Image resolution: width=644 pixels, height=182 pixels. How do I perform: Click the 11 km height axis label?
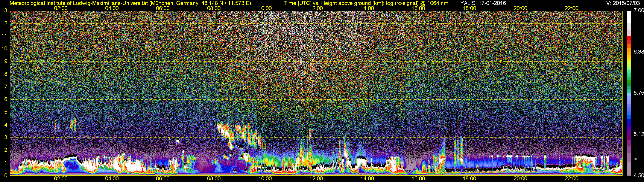click(5, 36)
